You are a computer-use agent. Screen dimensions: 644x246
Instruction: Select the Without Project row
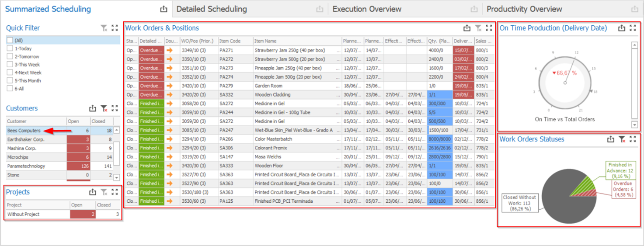tap(24, 215)
